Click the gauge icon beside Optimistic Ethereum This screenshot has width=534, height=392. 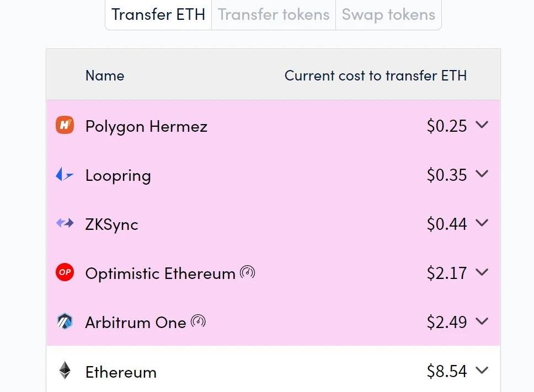tap(248, 272)
